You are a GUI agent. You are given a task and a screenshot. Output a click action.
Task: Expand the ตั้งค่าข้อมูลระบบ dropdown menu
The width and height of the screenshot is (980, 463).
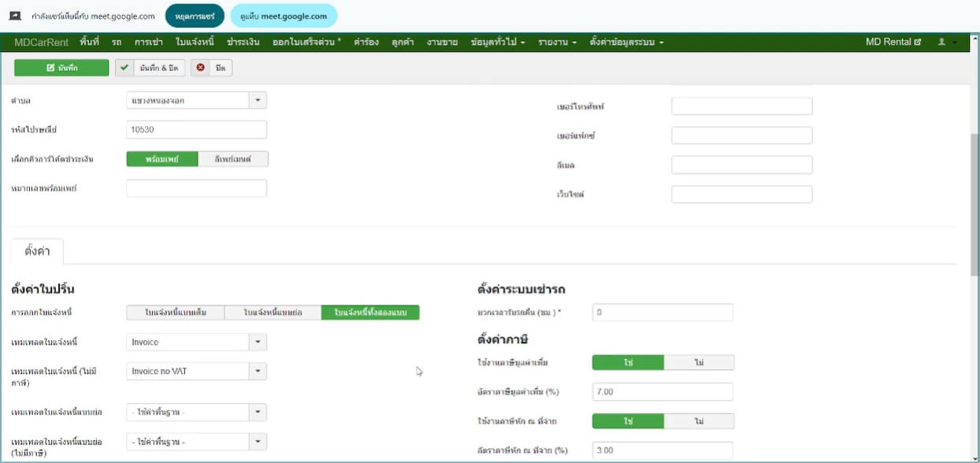coord(626,42)
